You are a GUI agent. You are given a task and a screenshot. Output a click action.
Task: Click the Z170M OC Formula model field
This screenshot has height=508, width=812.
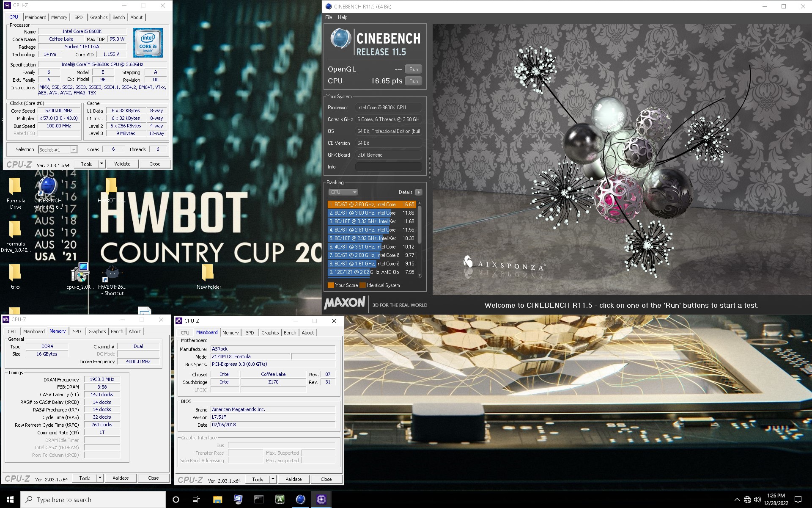coord(250,356)
